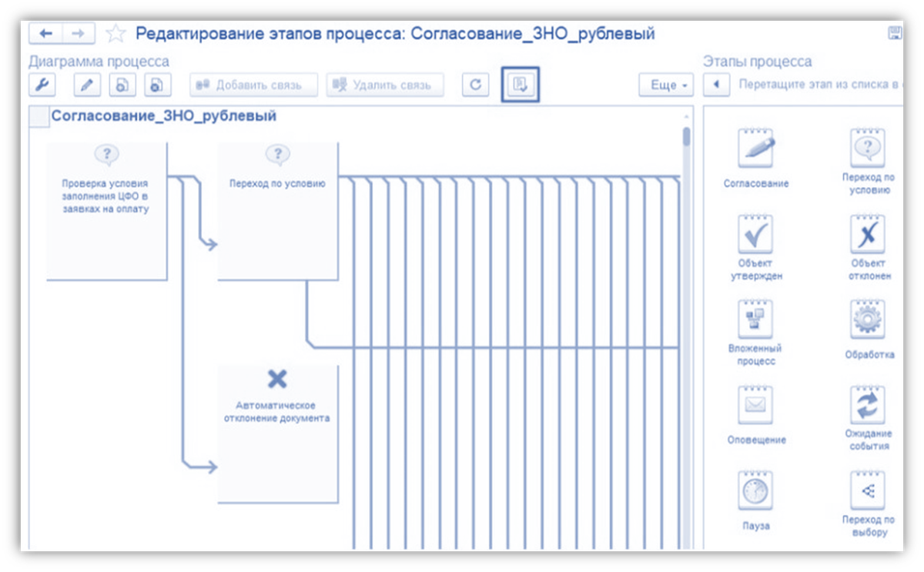The height and width of the screenshot is (572, 924).
Task: Select the Согласование stage icon
Action: (755, 149)
